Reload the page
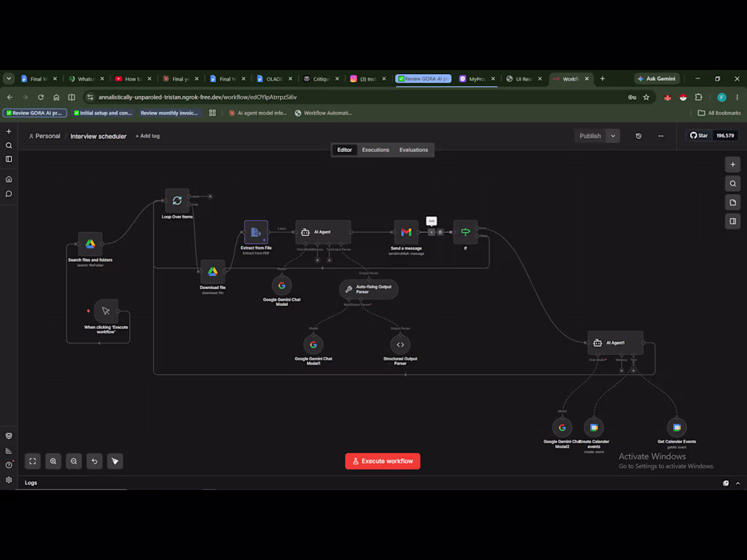Screen dimensions: 747x560 (41, 97)
